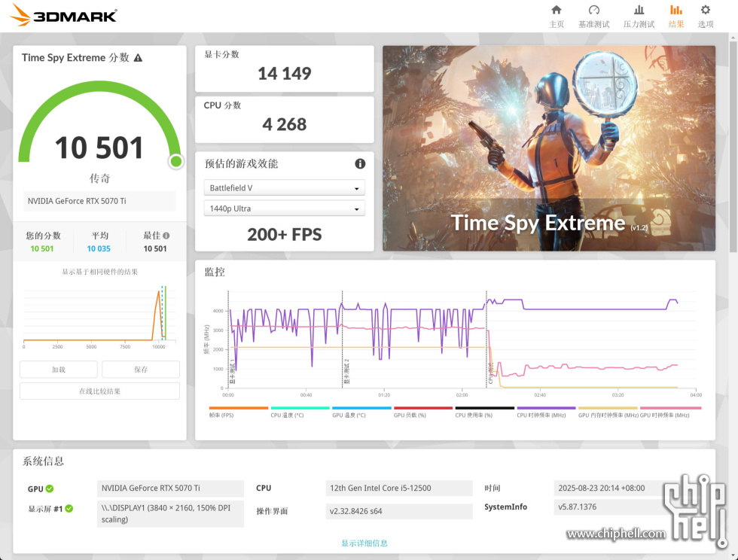Click the graphics test 1 marker in chart
Screen dimensions: 738x560
point(232,371)
